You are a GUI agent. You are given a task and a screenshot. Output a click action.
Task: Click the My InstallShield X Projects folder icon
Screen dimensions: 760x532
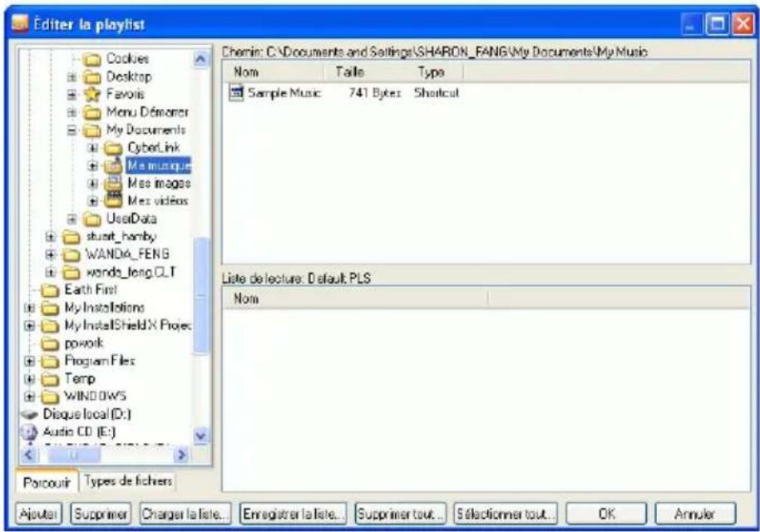tap(50, 326)
